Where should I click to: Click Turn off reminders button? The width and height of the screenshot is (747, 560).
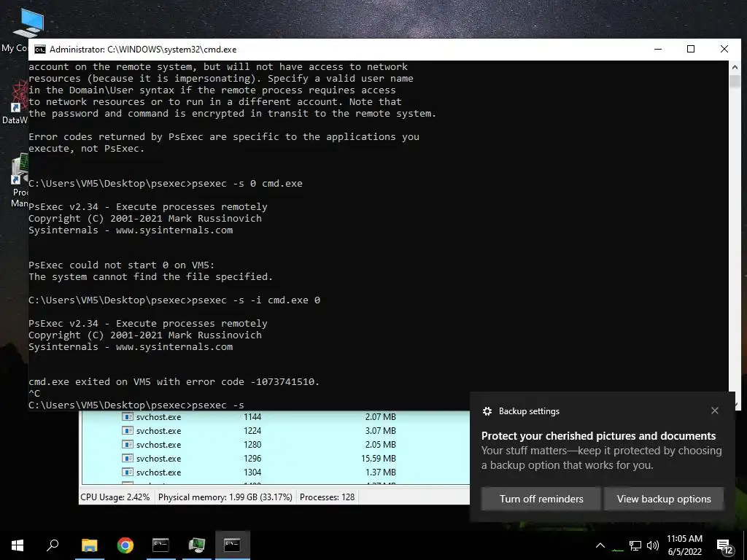pos(541,499)
